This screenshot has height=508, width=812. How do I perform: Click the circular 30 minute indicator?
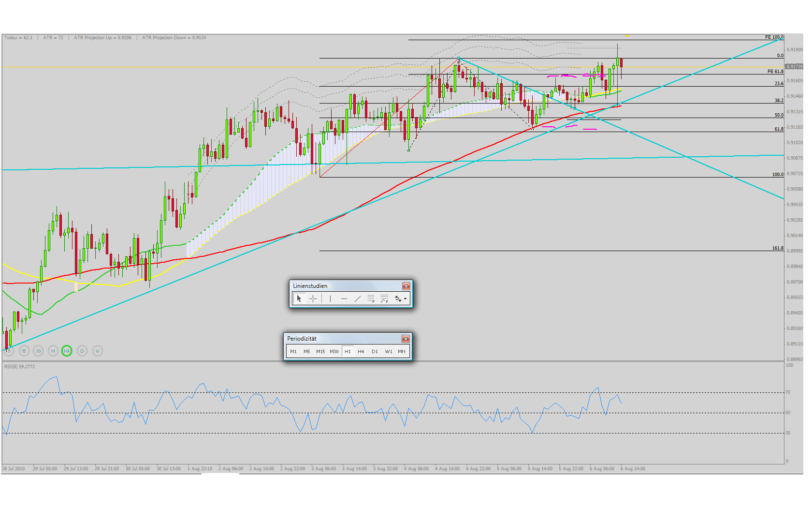pyautogui.click(x=38, y=351)
